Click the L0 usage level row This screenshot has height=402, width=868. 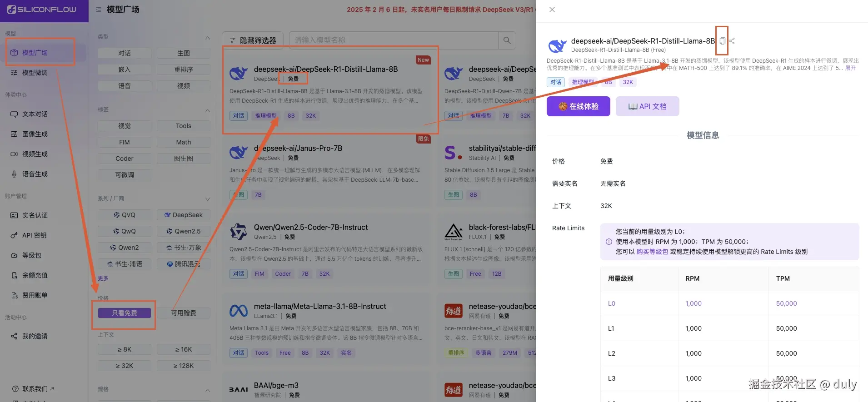coord(730,303)
